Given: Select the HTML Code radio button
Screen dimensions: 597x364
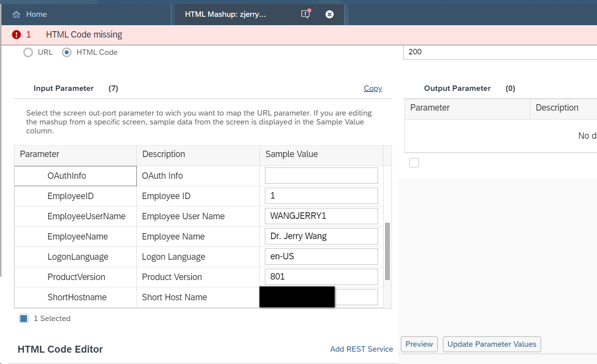Looking at the screenshot, I should pyautogui.click(x=67, y=52).
